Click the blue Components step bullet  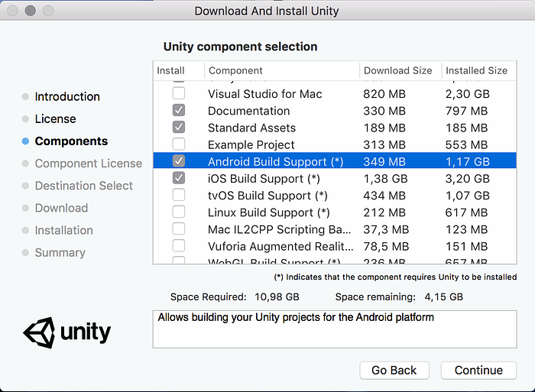(x=26, y=141)
